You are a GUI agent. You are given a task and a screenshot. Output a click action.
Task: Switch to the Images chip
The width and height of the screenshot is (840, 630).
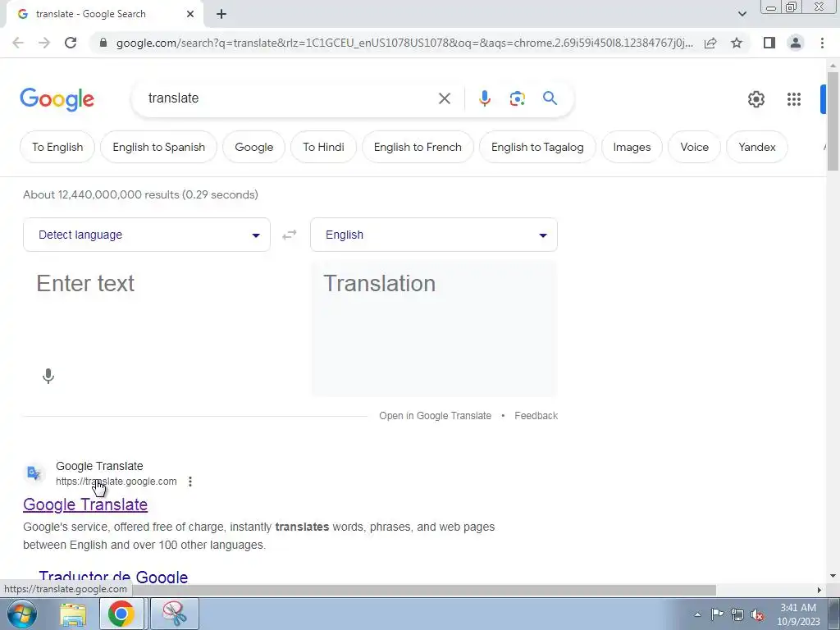[x=632, y=147]
